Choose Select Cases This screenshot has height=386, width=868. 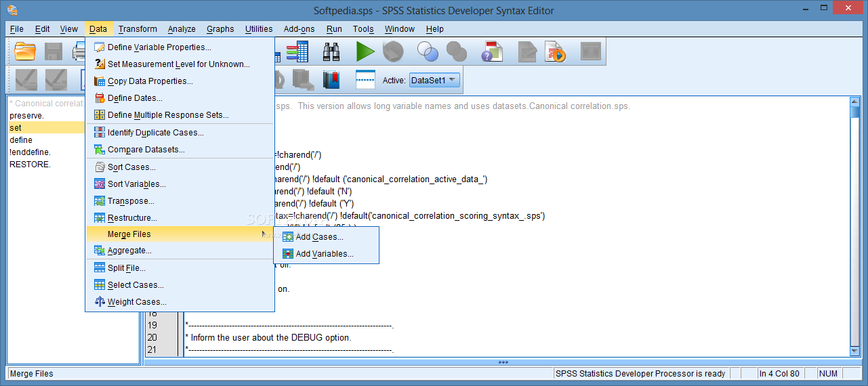point(180,285)
